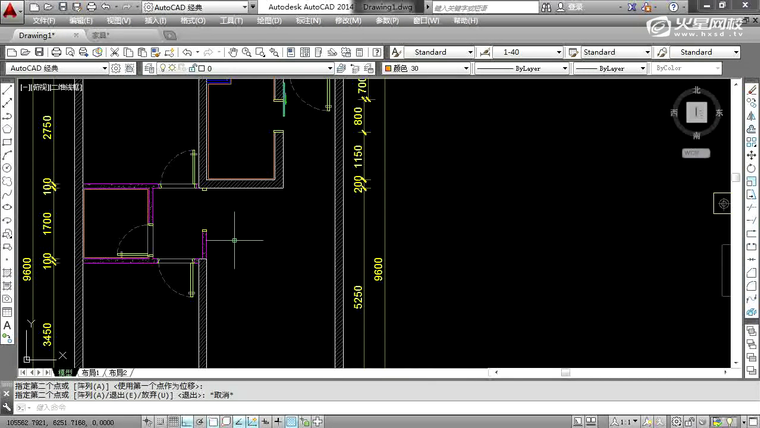
Task: Click the command line input field
Action: click(x=200, y=407)
